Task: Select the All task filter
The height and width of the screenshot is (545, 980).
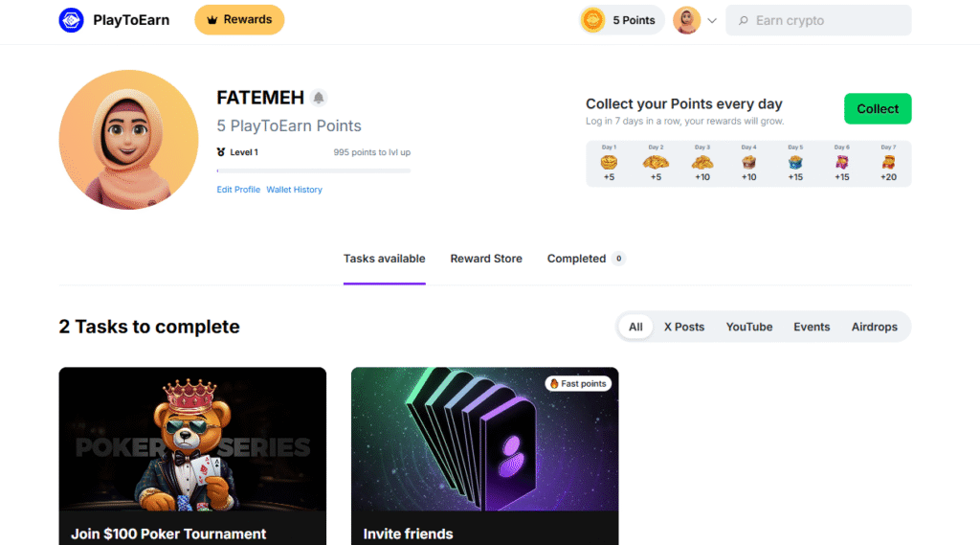Action: click(635, 327)
